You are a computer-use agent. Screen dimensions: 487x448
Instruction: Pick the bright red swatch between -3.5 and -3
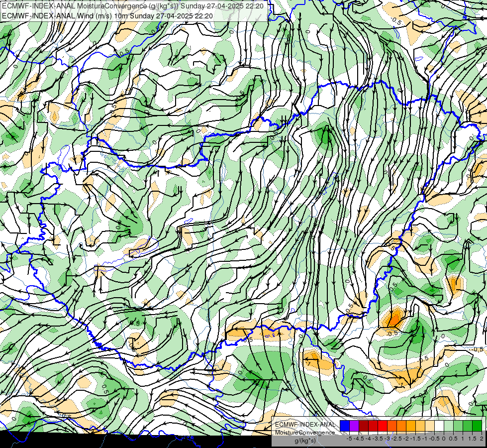(383, 426)
